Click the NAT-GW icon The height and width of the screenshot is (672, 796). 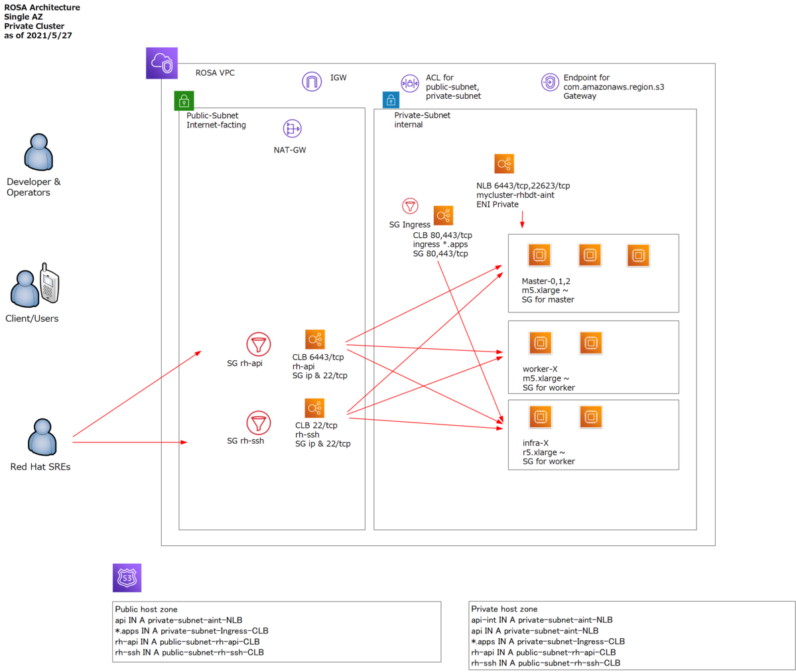pos(292,129)
